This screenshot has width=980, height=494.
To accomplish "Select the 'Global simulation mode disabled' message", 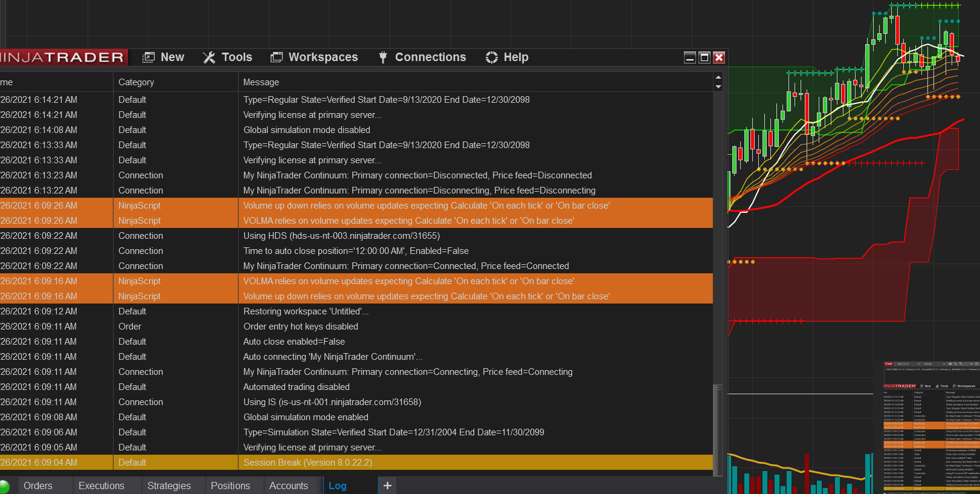I will (307, 130).
